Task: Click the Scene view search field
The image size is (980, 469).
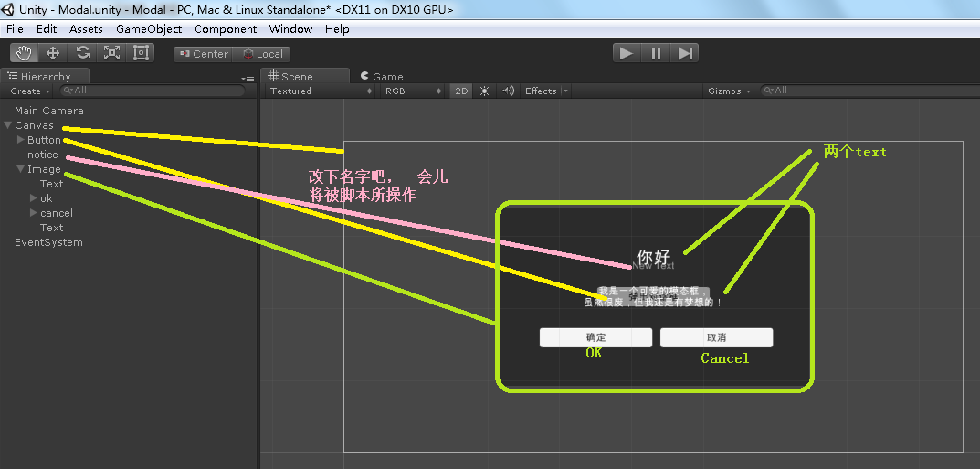Action: pyautogui.click(x=869, y=91)
